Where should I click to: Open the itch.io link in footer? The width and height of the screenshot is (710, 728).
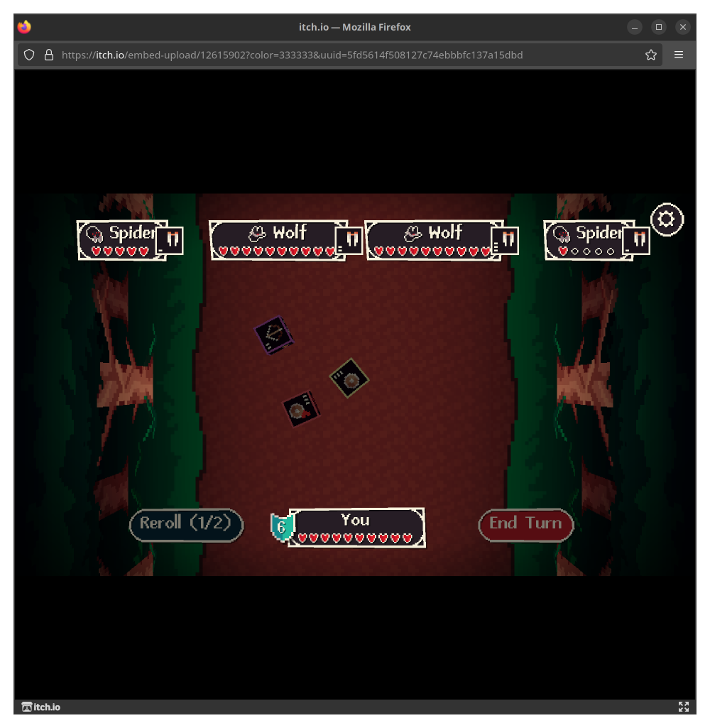[41, 707]
